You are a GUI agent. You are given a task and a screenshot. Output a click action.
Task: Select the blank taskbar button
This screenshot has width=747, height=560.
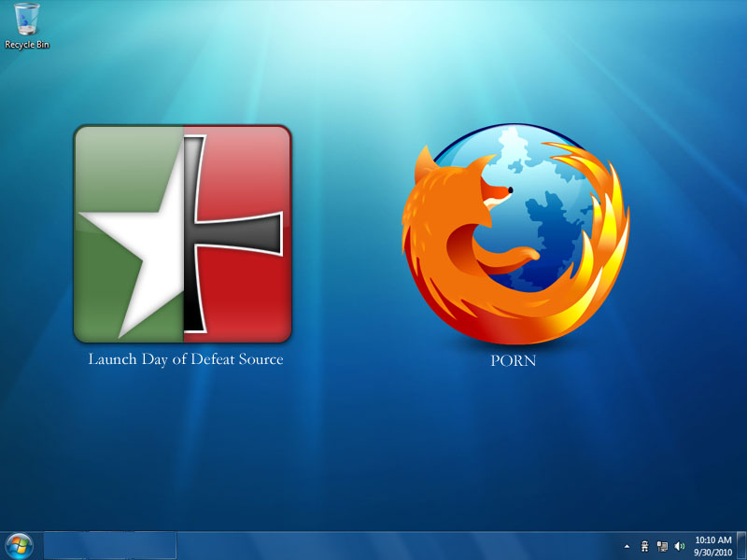(109, 546)
